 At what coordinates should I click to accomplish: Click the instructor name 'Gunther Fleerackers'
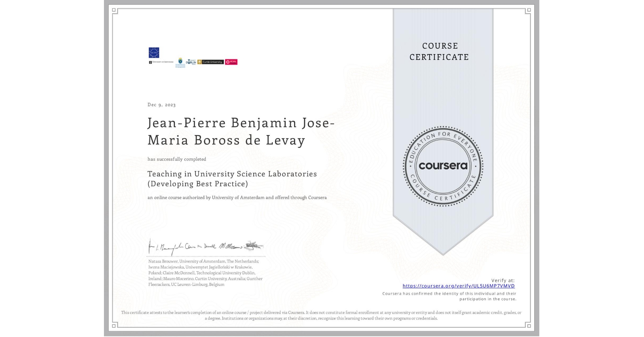point(205,281)
